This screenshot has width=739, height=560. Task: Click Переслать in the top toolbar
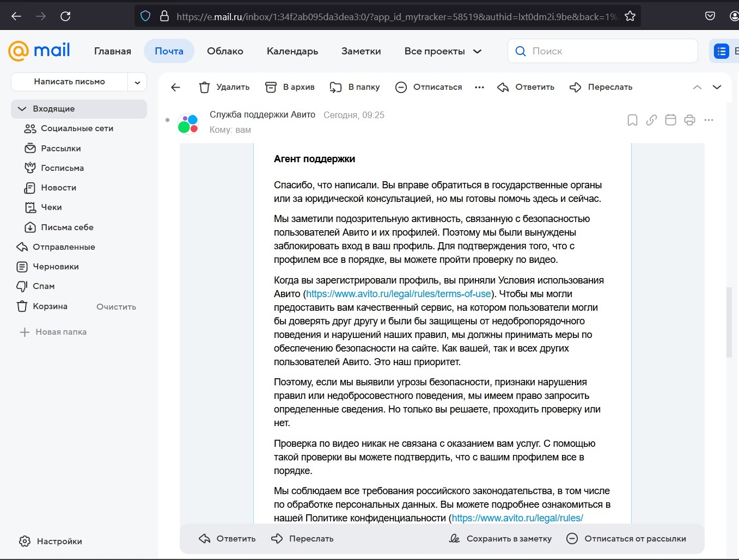[601, 87]
